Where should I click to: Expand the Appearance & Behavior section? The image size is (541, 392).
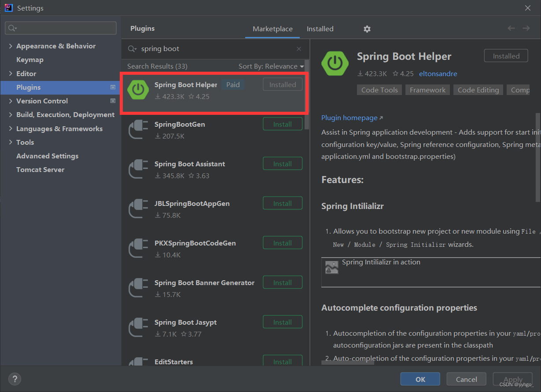pos(11,46)
